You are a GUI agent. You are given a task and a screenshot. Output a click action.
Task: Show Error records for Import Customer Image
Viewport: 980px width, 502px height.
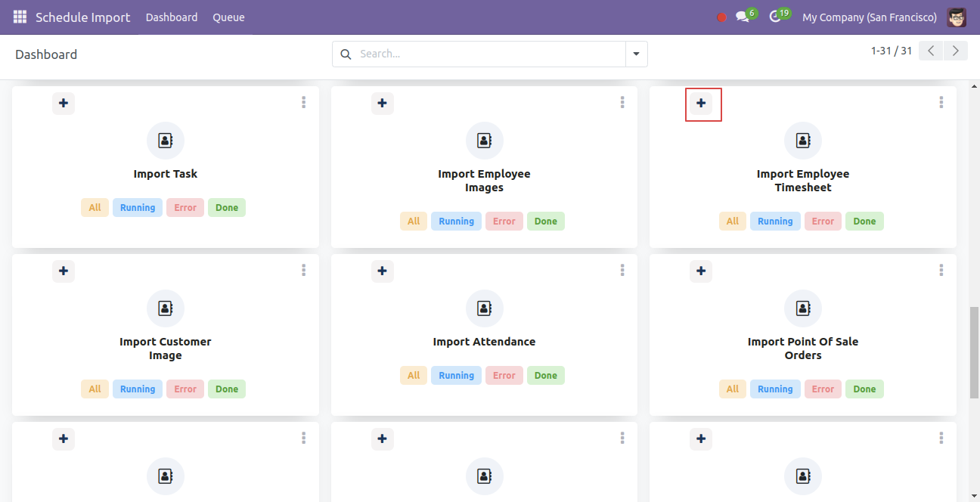click(x=185, y=389)
